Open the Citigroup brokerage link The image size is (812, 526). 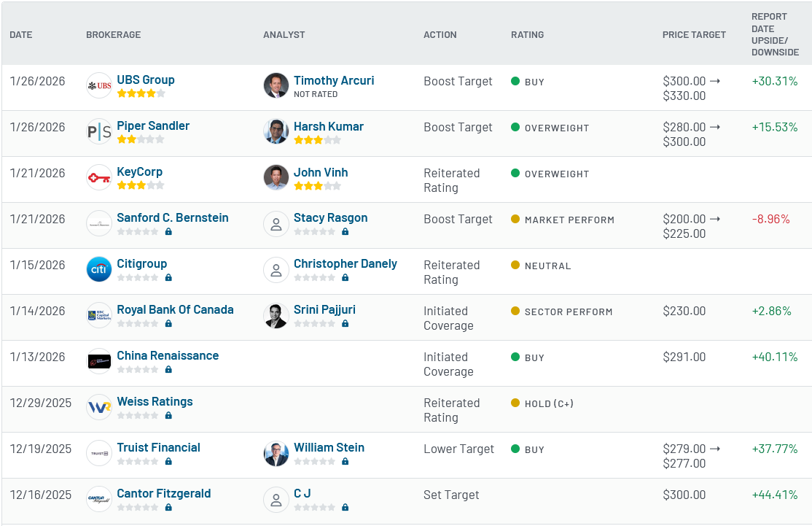(142, 264)
